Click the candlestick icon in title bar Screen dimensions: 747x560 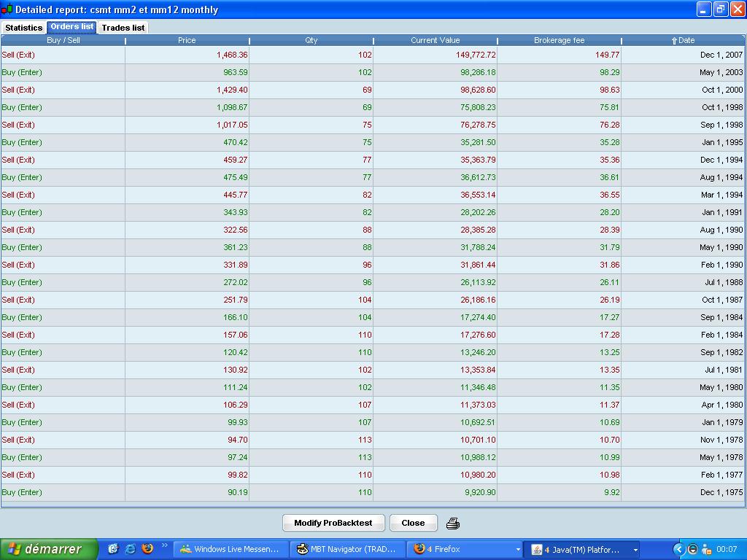coord(7,9)
